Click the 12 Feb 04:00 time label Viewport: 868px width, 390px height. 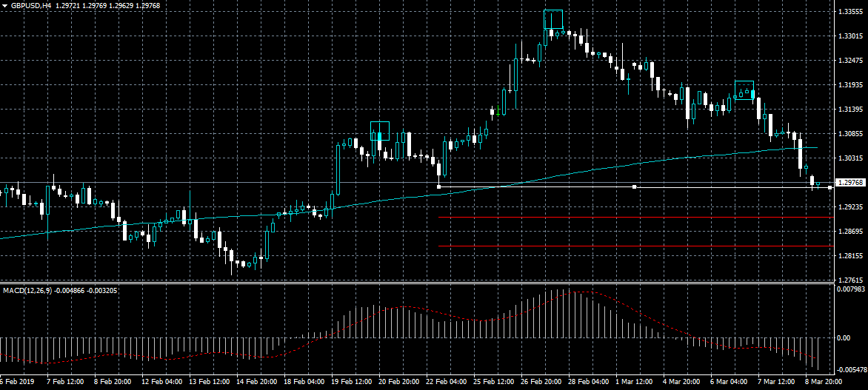point(161,382)
